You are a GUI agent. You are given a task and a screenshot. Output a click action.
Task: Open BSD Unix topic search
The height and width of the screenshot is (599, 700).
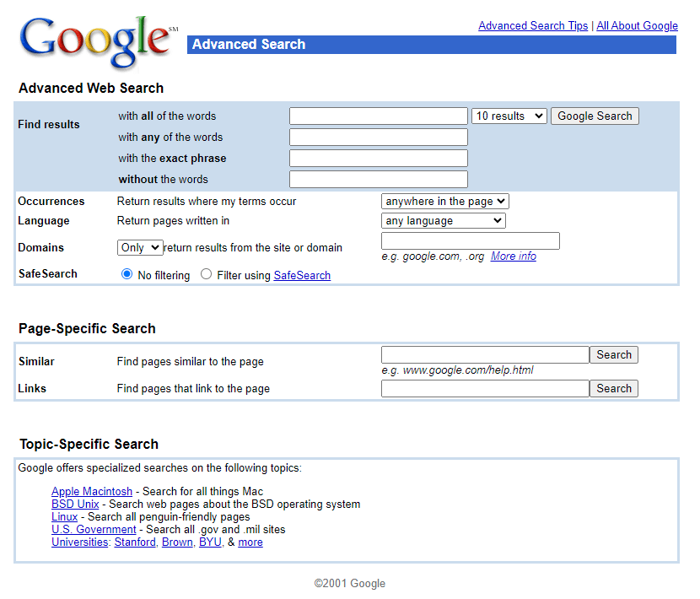(75, 505)
